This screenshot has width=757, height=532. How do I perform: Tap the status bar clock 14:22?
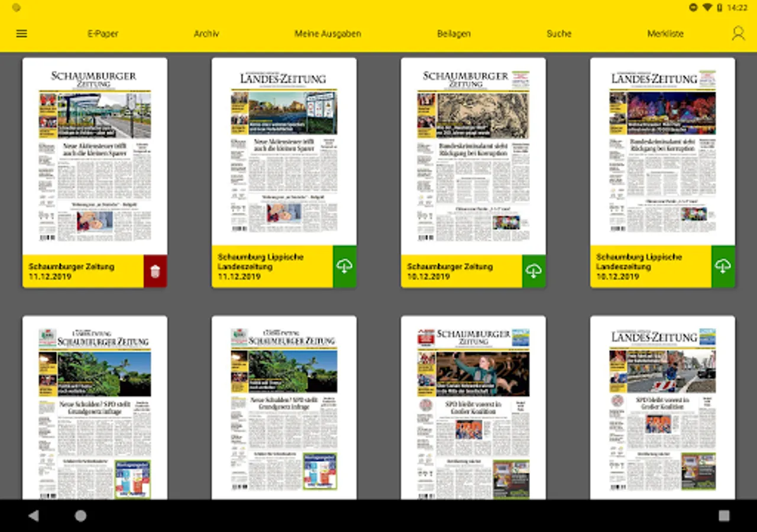737,8
